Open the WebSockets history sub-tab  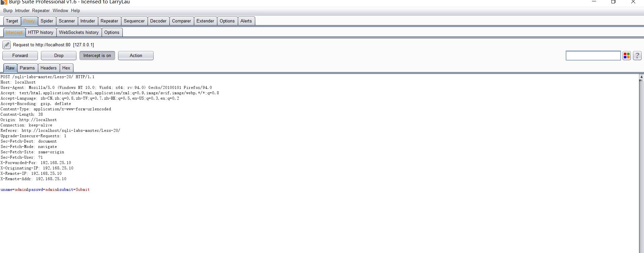coord(79,33)
